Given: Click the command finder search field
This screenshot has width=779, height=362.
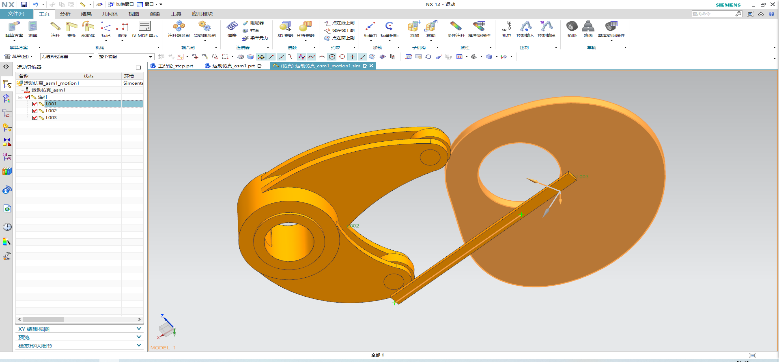Looking at the screenshot, I should click(717, 14).
